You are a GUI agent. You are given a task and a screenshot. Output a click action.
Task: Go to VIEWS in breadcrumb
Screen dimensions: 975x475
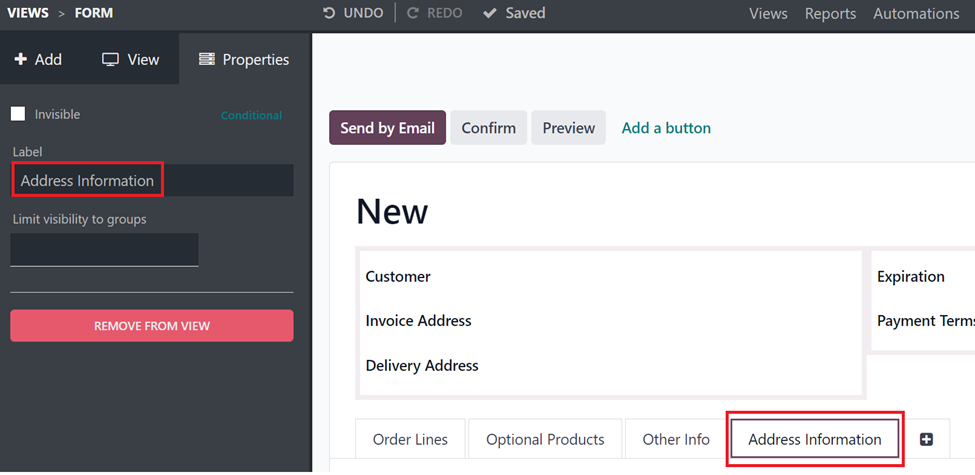[x=28, y=13]
